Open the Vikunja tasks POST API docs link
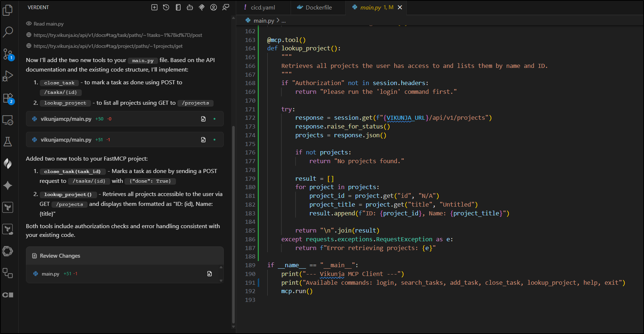644x334 pixels. [x=118, y=35]
